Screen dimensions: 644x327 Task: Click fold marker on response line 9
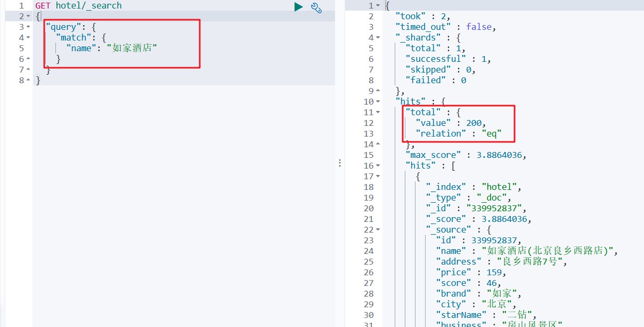(378, 91)
